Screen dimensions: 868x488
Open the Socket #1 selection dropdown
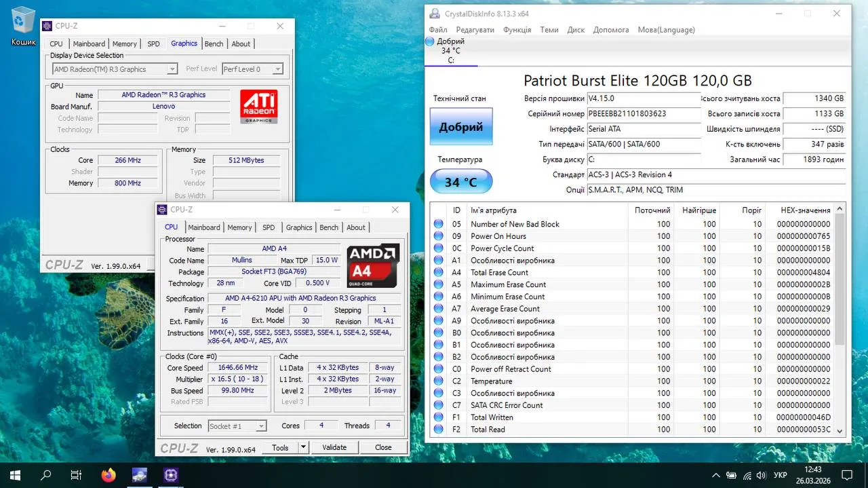click(x=237, y=426)
